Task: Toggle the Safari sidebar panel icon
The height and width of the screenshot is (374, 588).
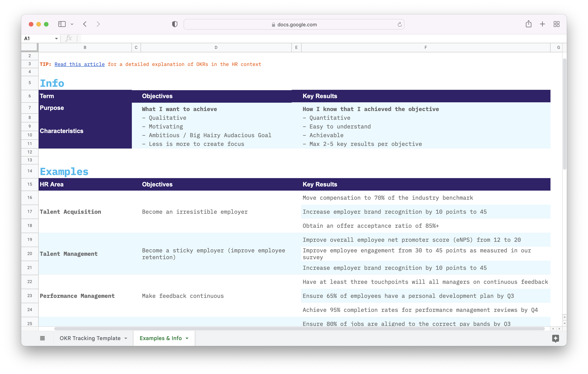Action: [x=62, y=24]
